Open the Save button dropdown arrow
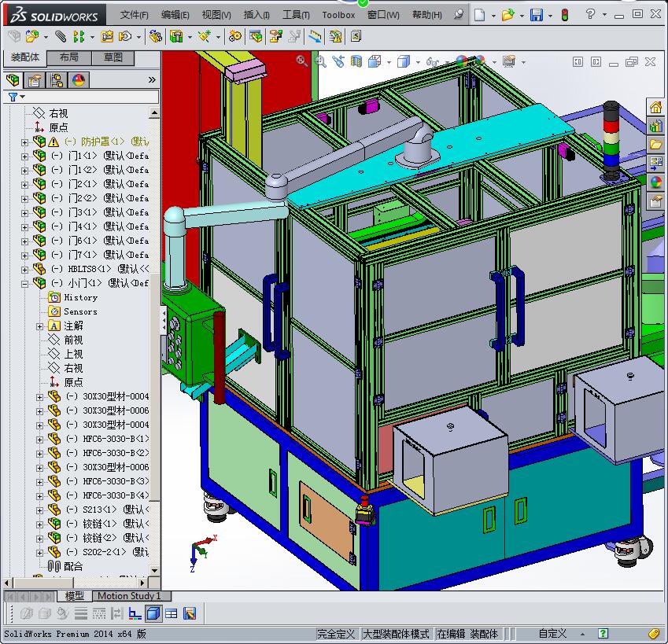The height and width of the screenshot is (644, 668). coord(550,16)
